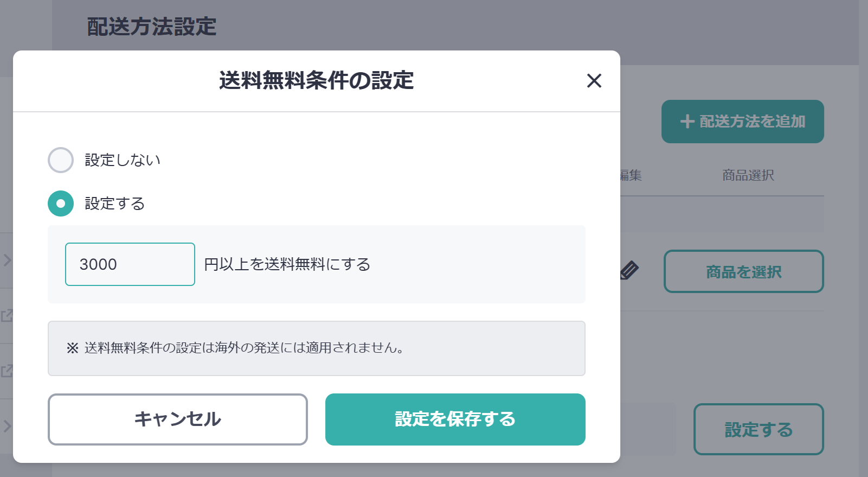Click the upper external-link icon in left sidebar
This screenshot has height=477, width=868.
point(7,315)
